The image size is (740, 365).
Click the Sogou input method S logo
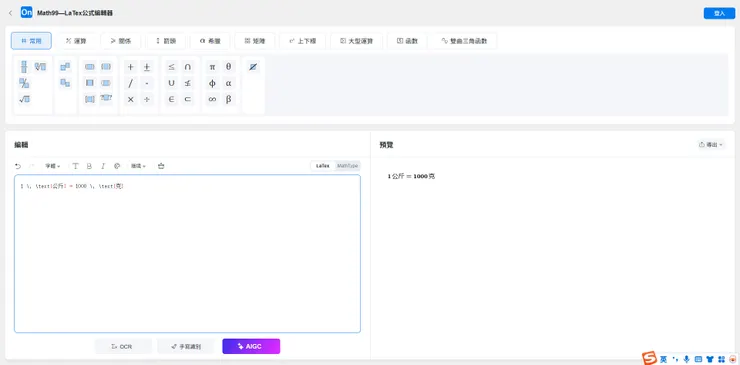[x=649, y=358]
